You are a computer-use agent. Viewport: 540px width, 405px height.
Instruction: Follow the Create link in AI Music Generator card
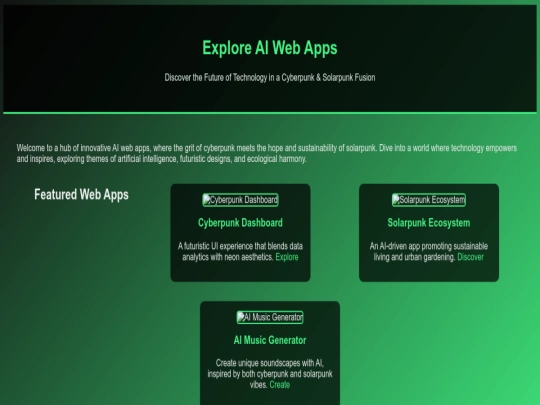tap(279, 385)
